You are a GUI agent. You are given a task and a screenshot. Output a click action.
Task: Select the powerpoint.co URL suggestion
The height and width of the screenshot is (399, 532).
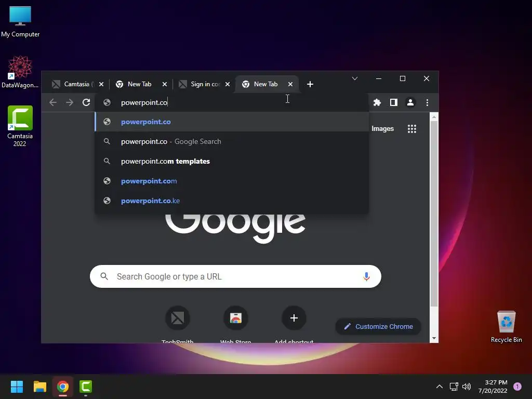pos(232,122)
